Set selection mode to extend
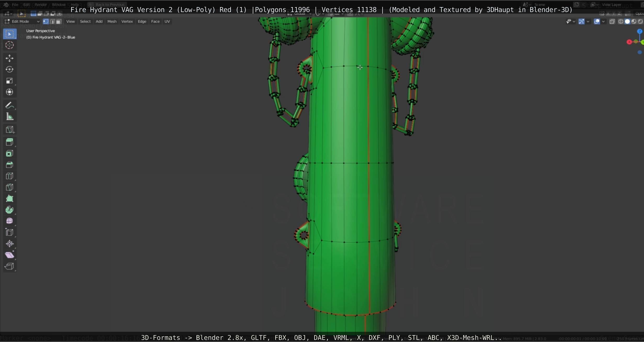 point(40,14)
